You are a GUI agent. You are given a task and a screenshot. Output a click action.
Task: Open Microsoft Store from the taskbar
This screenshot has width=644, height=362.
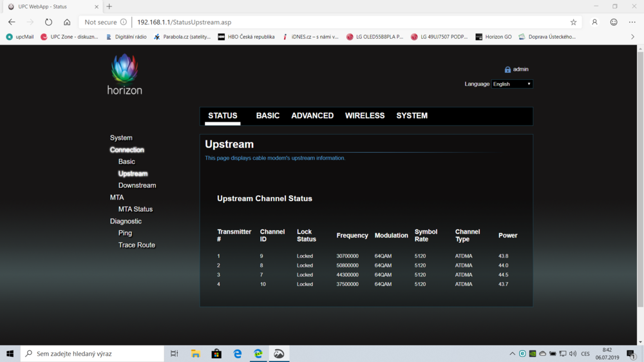click(x=216, y=354)
